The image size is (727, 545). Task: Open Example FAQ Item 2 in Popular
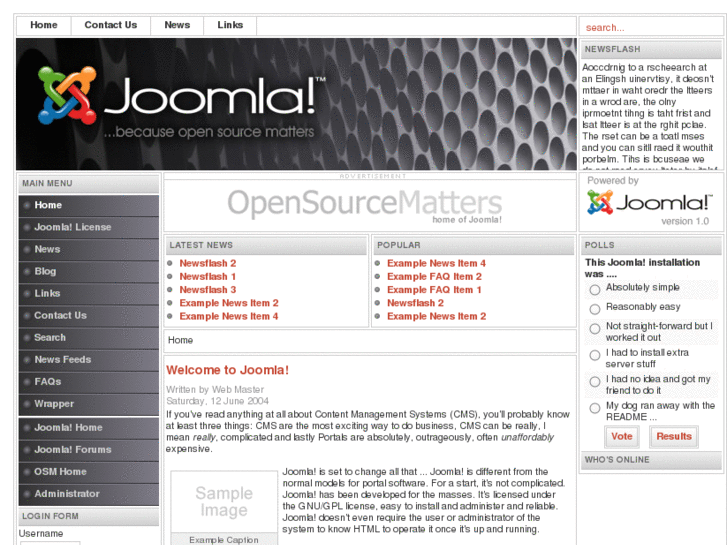pos(434,276)
